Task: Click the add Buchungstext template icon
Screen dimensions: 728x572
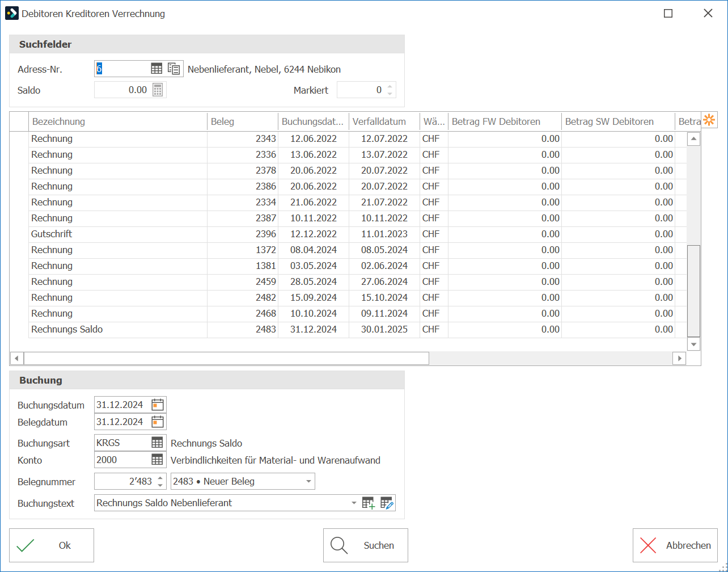Action: point(369,503)
